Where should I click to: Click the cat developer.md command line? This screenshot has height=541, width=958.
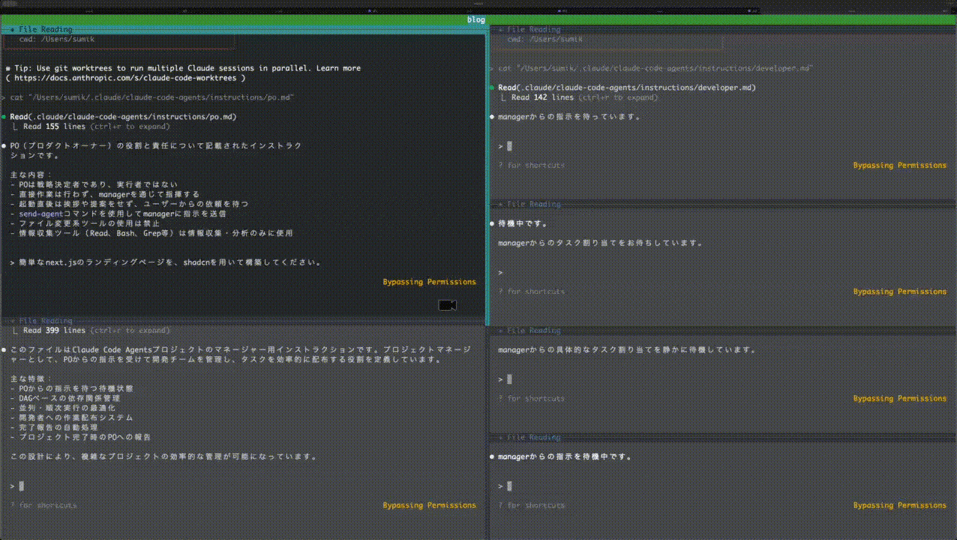tap(655, 68)
